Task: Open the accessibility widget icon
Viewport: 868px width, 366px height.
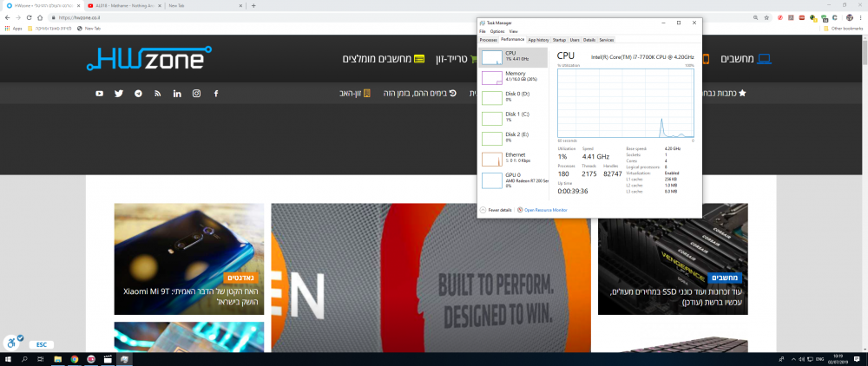Action: click(x=12, y=343)
